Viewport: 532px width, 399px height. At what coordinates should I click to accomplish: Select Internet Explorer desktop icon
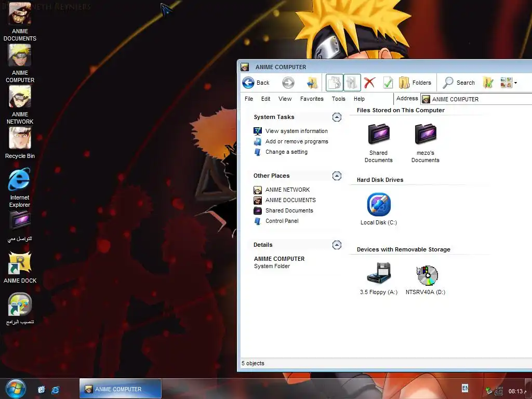pyautogui.click(x=20, y=188)
